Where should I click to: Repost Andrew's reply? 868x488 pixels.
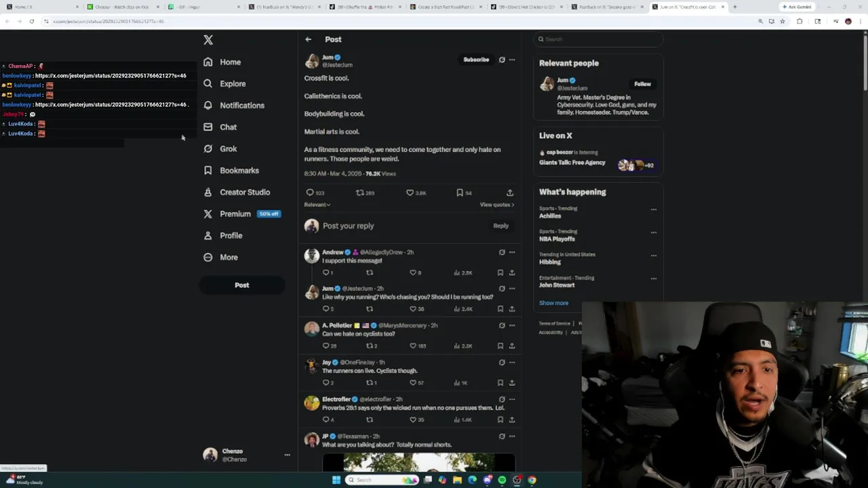point(370,272)
